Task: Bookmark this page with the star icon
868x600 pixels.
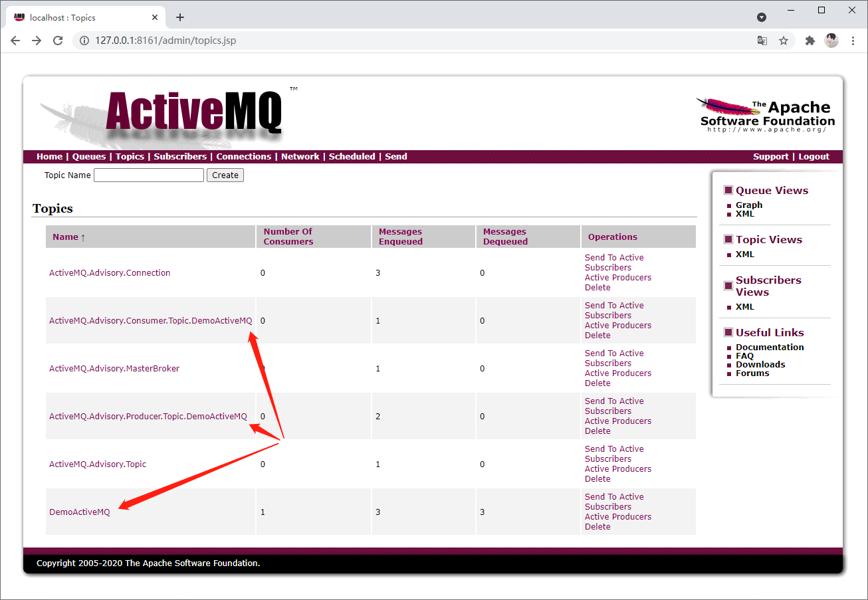Action: pyautogui.click(x=784, y=41)
